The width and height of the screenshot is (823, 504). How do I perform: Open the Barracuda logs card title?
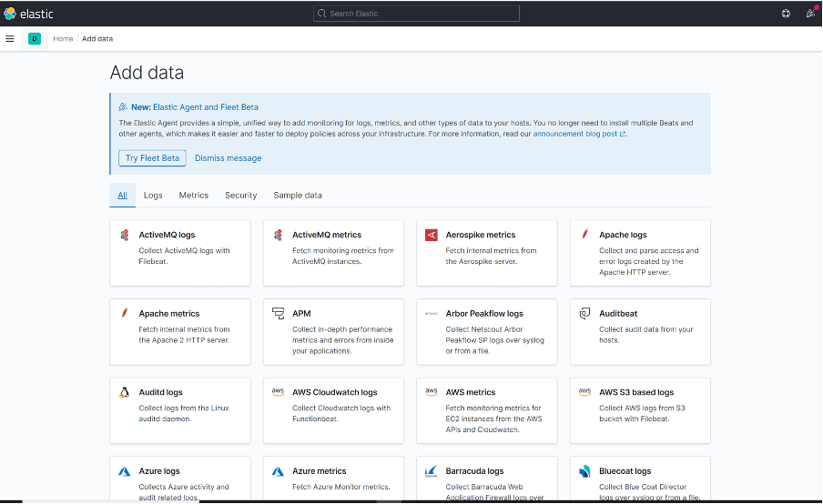474,471
